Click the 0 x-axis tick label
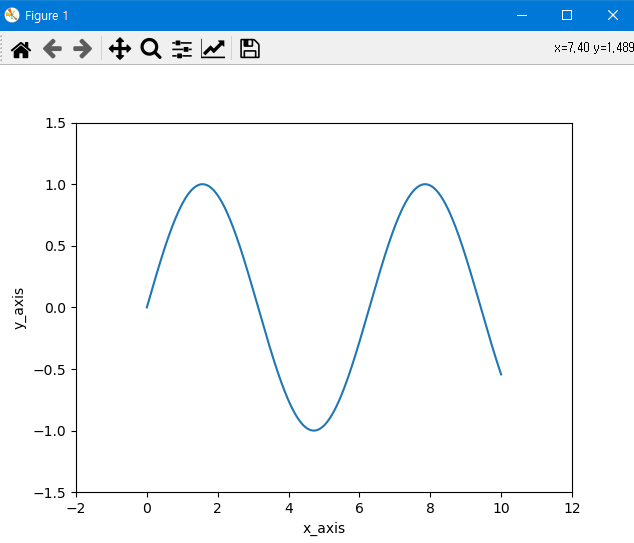The height and width of the screenshot is (543, 634). tap(147, 508)
